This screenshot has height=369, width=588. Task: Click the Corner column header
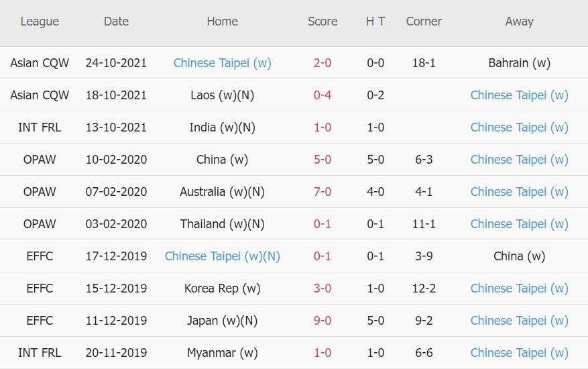click(x=424, y=21)
